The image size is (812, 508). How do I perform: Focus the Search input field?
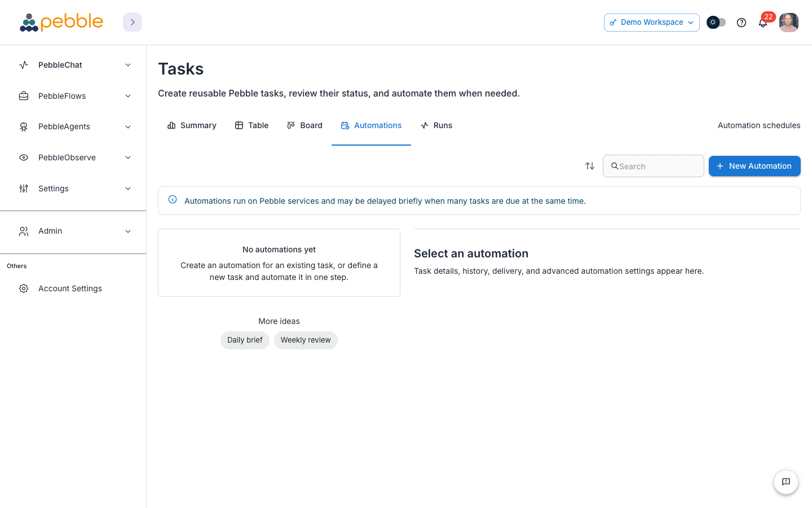pyautogui.click(x=654, y=166)
